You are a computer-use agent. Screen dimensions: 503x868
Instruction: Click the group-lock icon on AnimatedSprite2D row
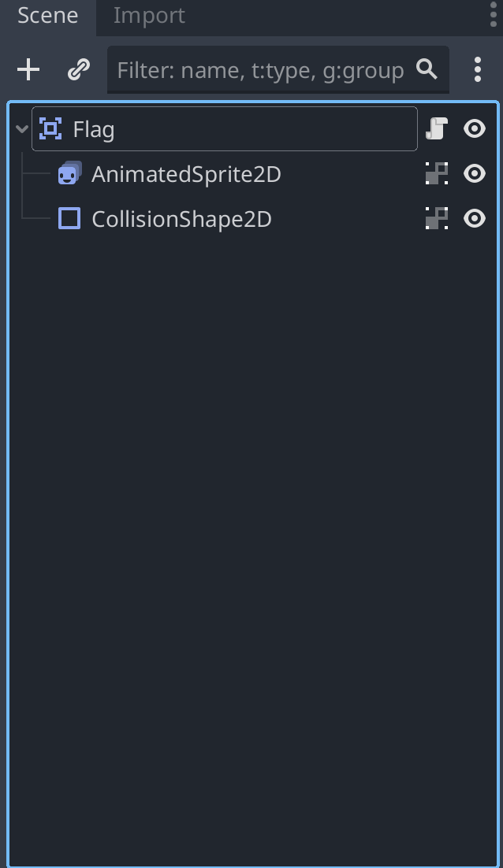[437, 173]
